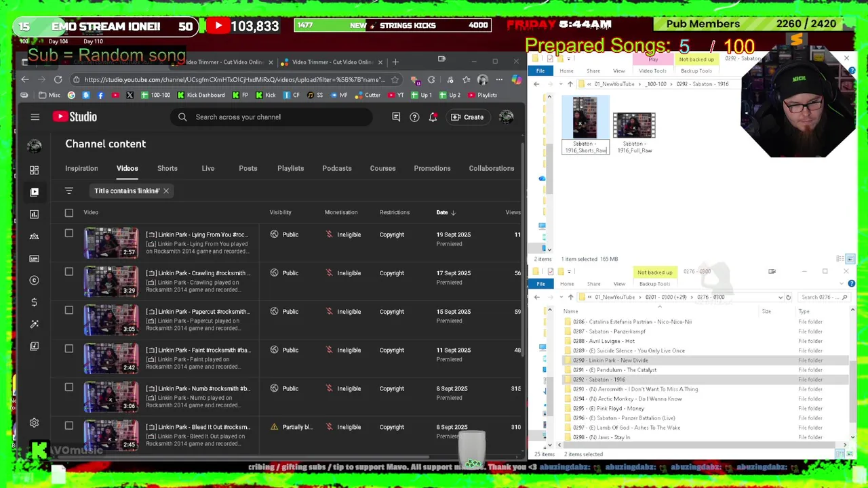The image size is (868, 488).
Task: Reload the page in the browser
Action: [x=58, y=79]
